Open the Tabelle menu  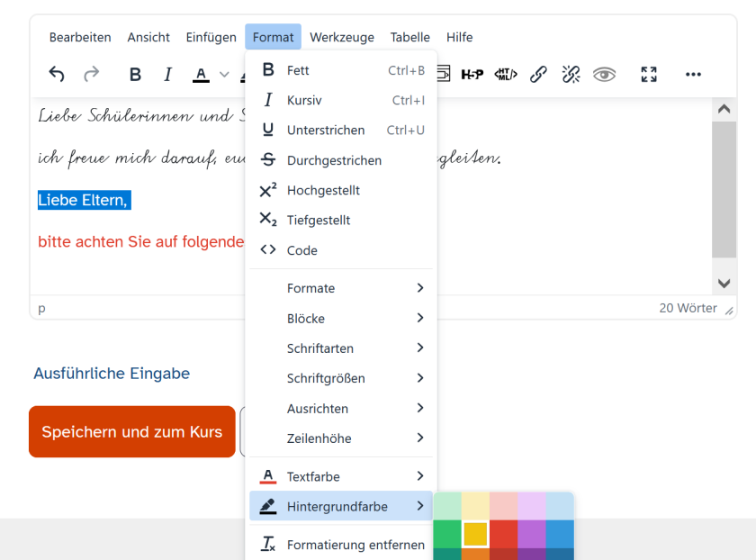[409, 37]
